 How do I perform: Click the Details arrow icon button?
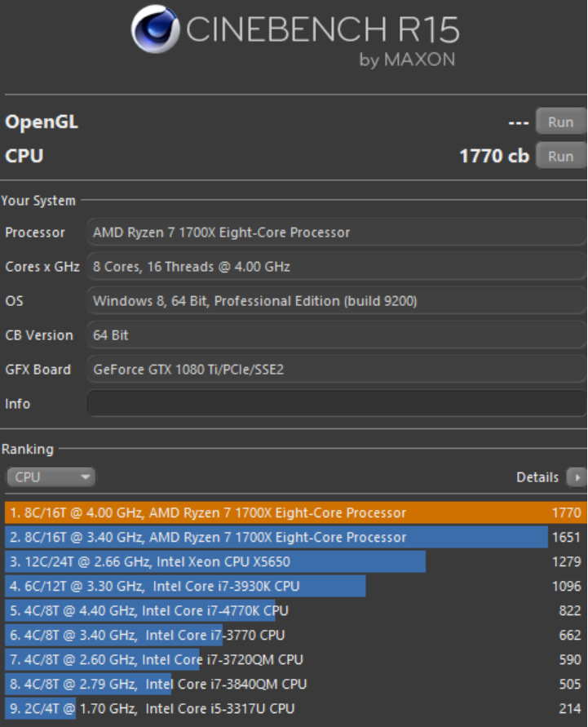577,477
